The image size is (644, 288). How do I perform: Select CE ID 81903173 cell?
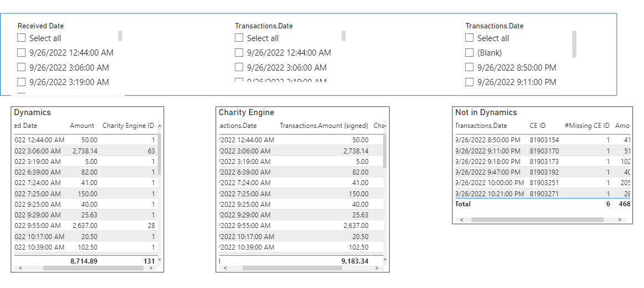544,161
